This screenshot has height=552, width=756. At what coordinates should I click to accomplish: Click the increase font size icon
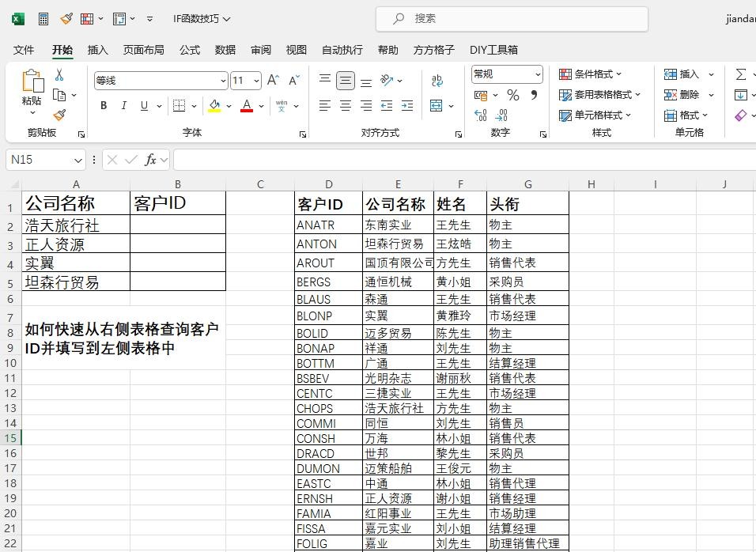point(273,81)
